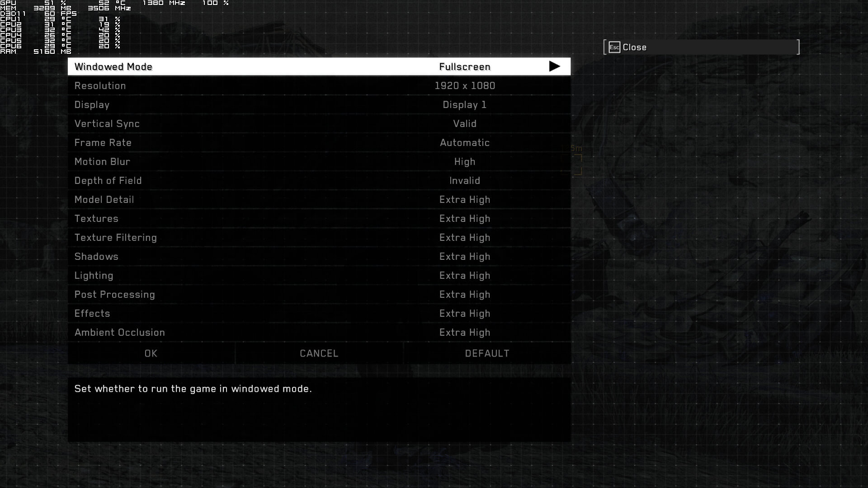Select the Ambient Occlusion row
This screenshot has width=868, height=488.
319,333
